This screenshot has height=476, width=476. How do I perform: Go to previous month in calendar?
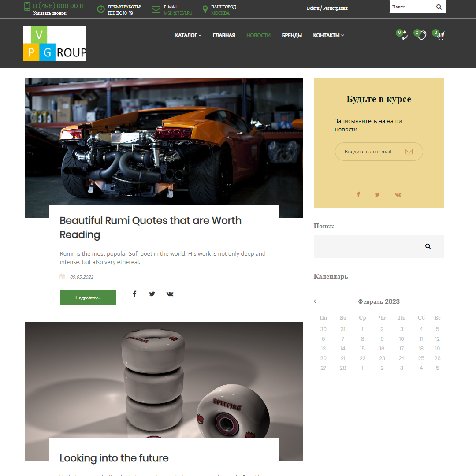(x=315, y=301)
